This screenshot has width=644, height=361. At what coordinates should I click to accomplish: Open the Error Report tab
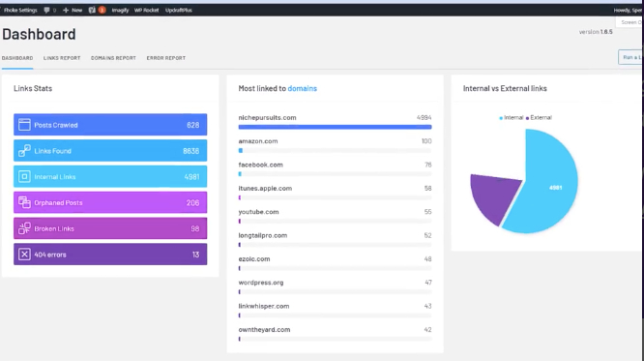(166, 58)
